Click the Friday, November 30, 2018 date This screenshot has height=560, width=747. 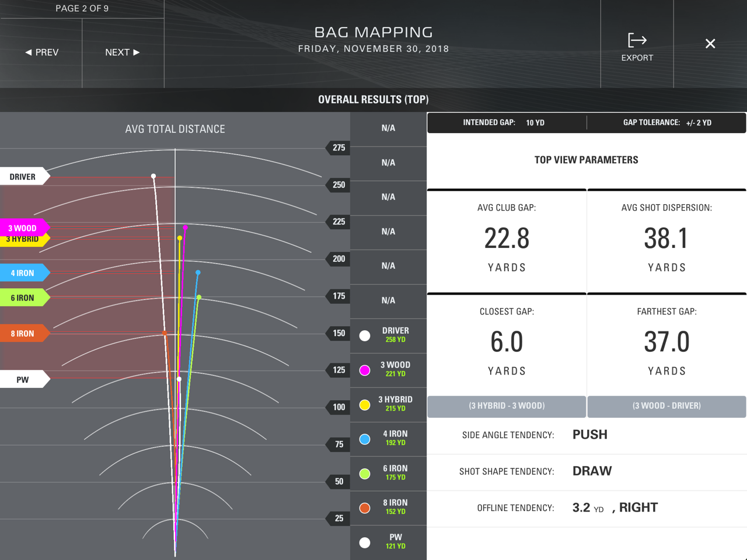(373, 49)
